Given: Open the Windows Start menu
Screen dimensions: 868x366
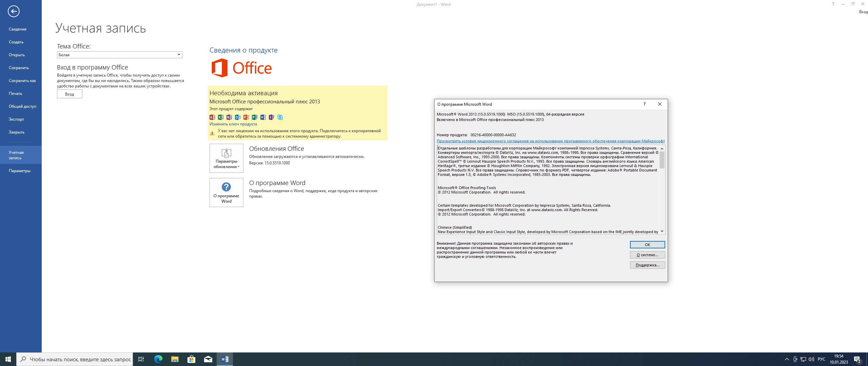Looking at the screenshot, I should click(8, 359).
